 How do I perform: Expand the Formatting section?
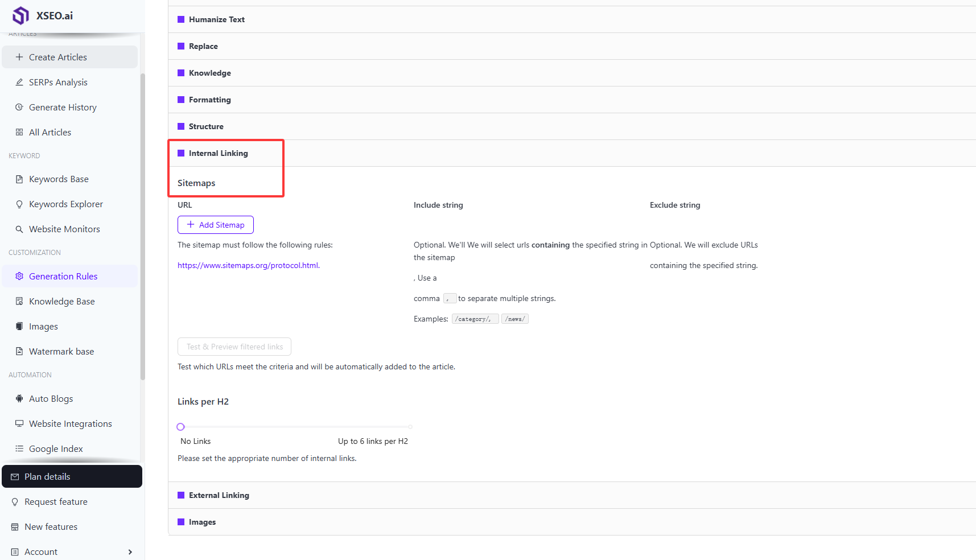209,100
